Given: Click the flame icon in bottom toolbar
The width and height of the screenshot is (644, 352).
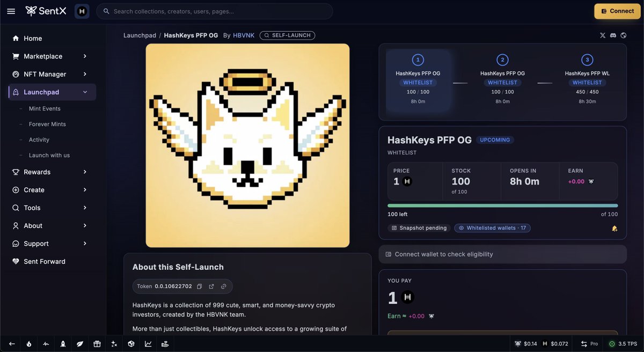Looking at the screenshot, I should tap(29, 344).
